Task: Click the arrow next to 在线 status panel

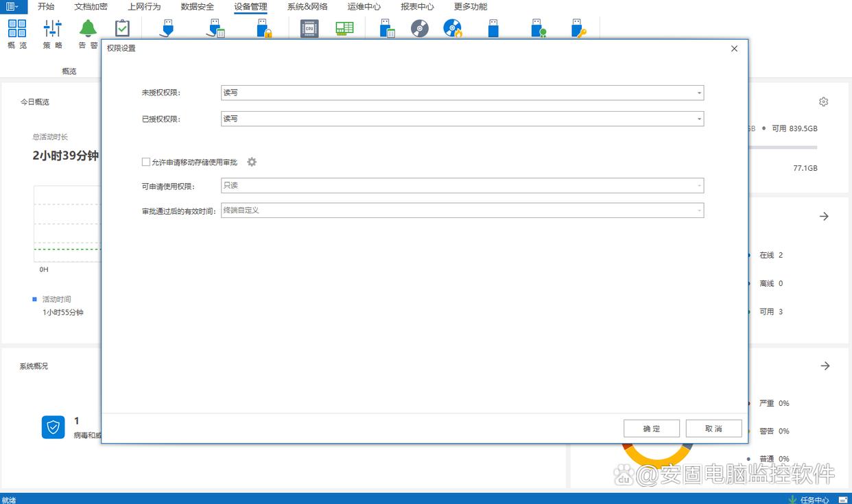Action: pyautogui.click(x=825, y=216)
